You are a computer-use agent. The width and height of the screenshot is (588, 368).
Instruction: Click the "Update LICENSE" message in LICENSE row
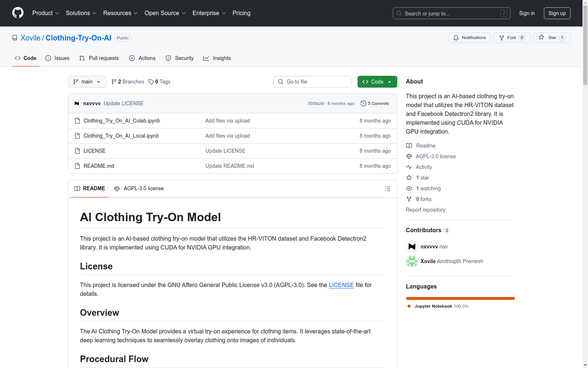pyautogui.click(x=225, y=151)
